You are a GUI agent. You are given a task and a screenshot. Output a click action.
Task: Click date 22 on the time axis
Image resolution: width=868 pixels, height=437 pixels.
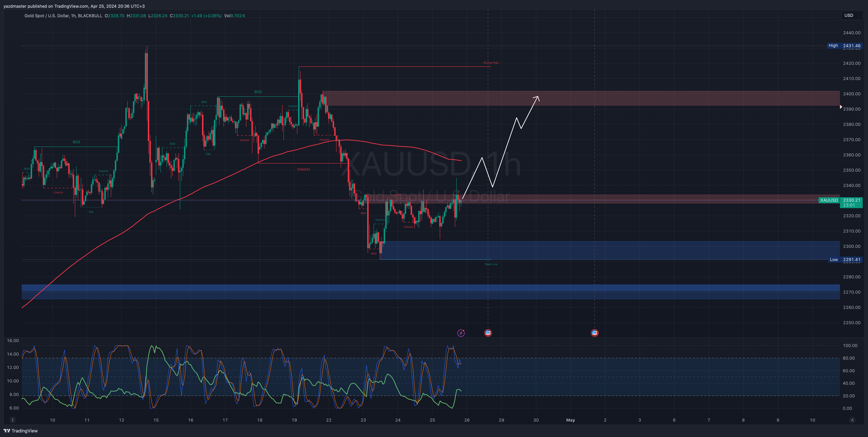tap(329, 420)
